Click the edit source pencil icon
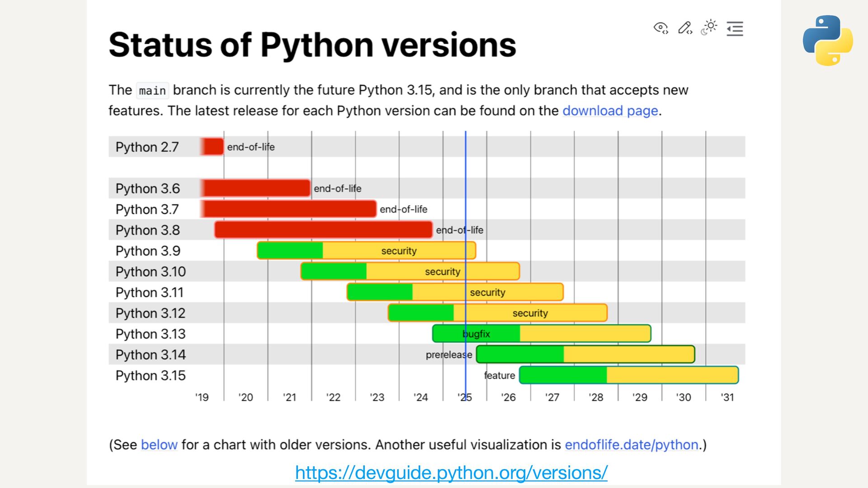This screenshot has height=488, width=868. (685, 28)
